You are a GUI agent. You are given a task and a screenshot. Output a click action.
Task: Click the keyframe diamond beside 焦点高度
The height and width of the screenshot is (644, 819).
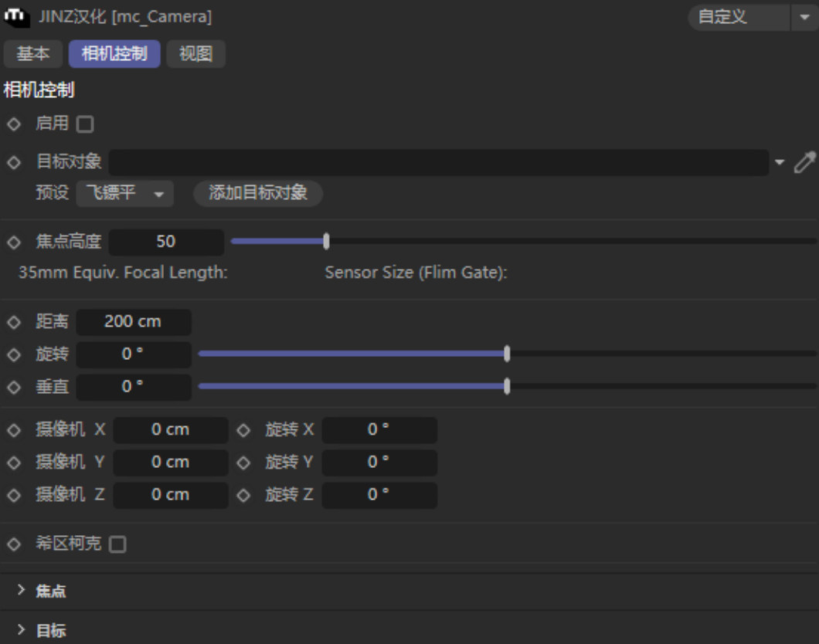pos(12,242)
